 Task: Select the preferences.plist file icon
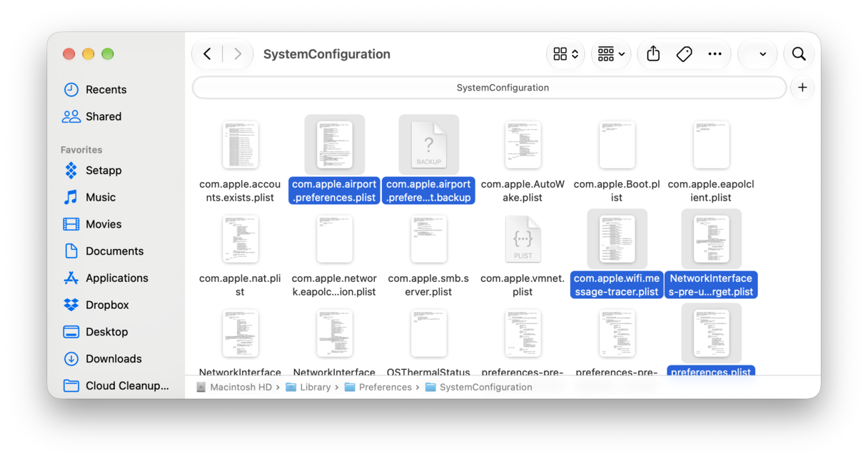(711, 333)
